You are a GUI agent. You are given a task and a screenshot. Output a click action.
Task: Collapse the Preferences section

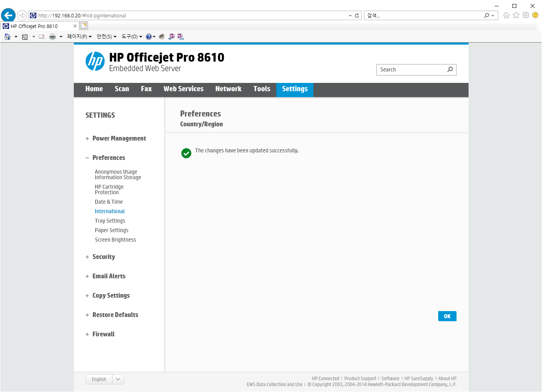(105, 158)
